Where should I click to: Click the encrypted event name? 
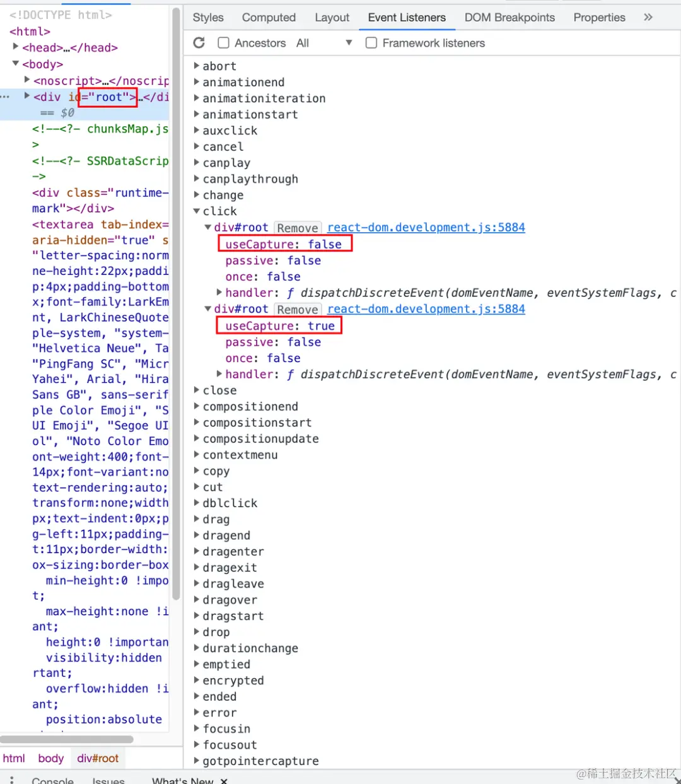(233, 681)
